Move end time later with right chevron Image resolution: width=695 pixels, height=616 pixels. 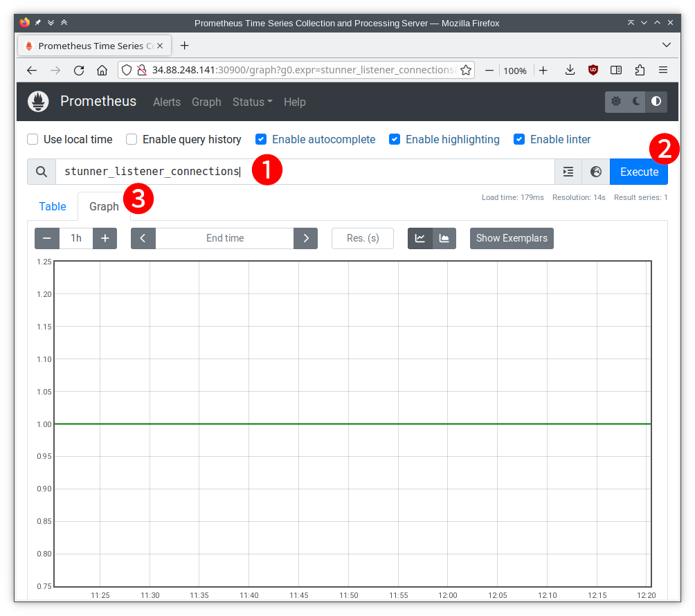tap(306, 238)
